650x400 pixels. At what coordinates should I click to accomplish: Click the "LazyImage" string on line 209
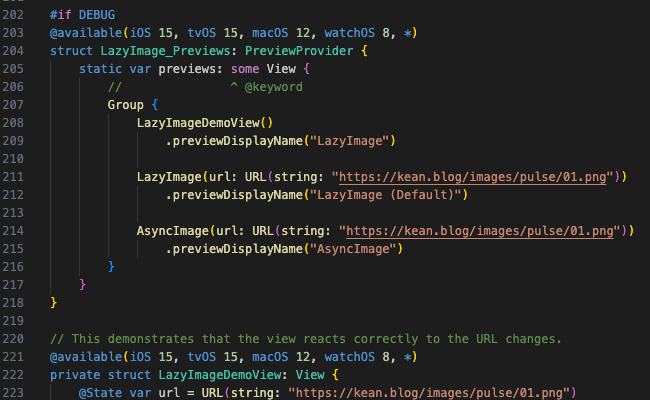349,141
